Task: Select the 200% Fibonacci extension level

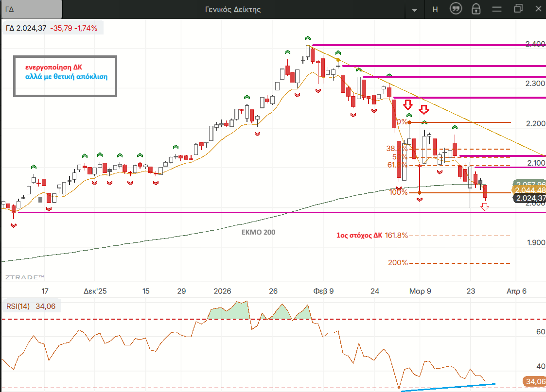Action: (x=398, y=263)
